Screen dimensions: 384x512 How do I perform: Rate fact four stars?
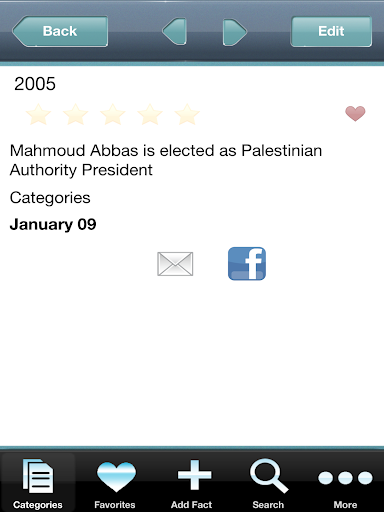click(x=150, y=114)
